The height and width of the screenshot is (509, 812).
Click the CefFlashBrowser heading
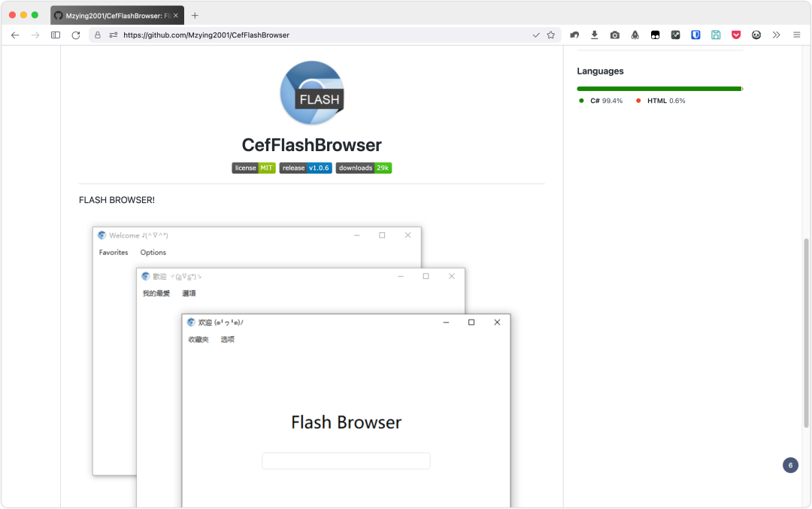click(312, 145)
